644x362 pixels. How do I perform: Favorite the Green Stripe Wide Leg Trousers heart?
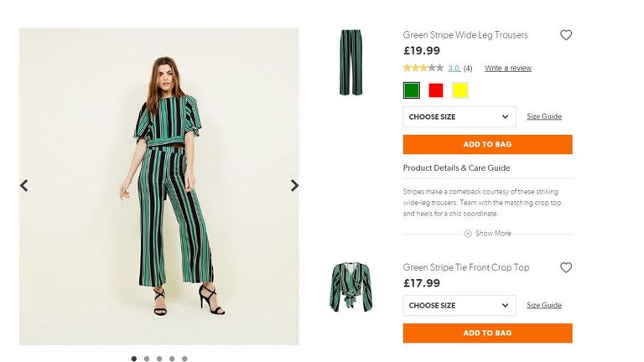566,35
